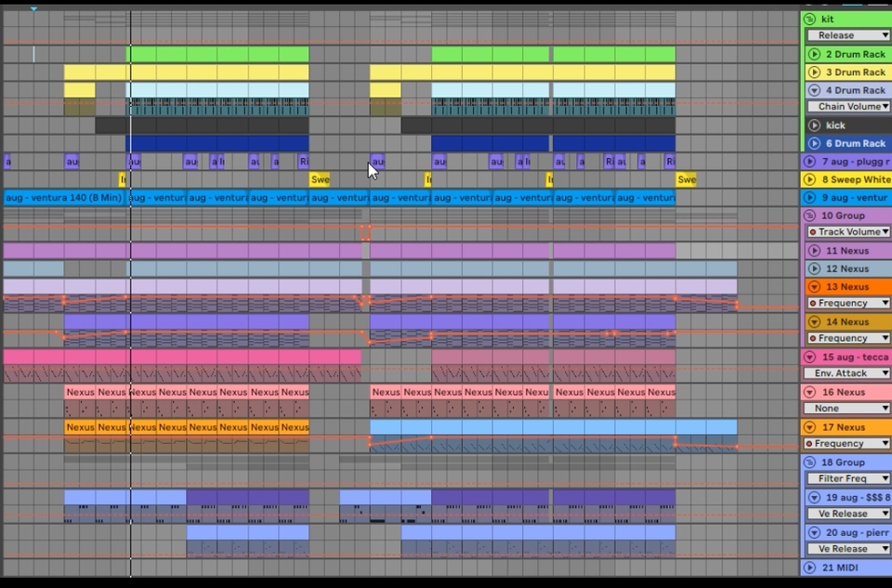Collapse the 19 aug - $$$ track

[x=814, y=498]
